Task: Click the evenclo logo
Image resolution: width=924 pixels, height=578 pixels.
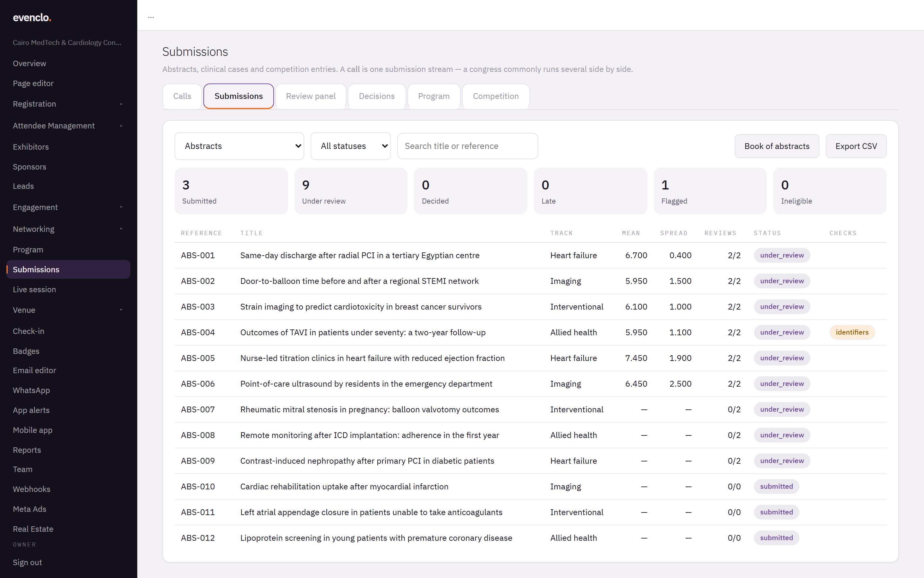Action: pos(32,18)
